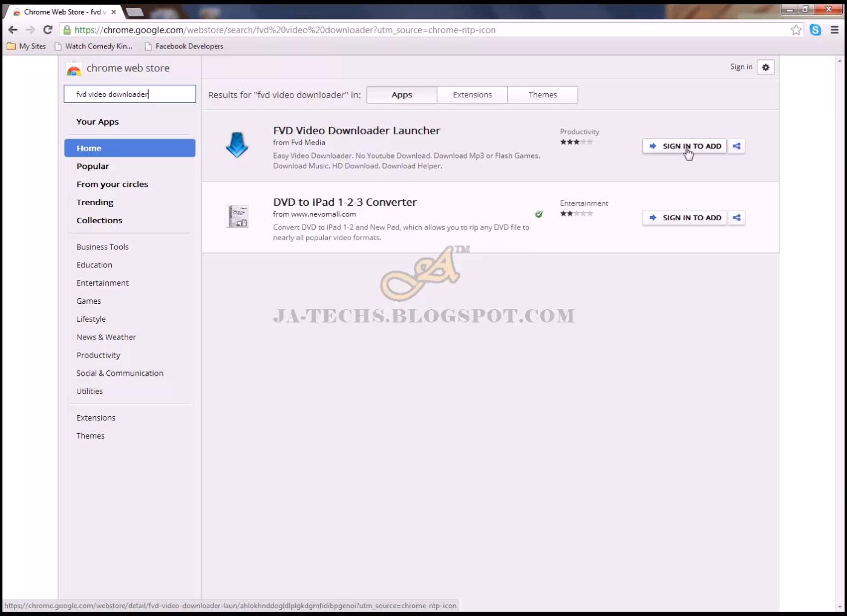
Task: Click the FVD Video Downloader Launcher app icon
Action: coord(237,145)
